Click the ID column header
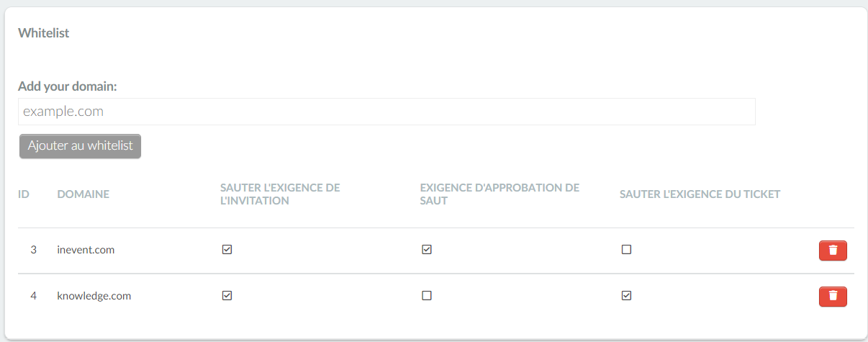The height and width of the screenshot is (342, 868). coord(24,194)
